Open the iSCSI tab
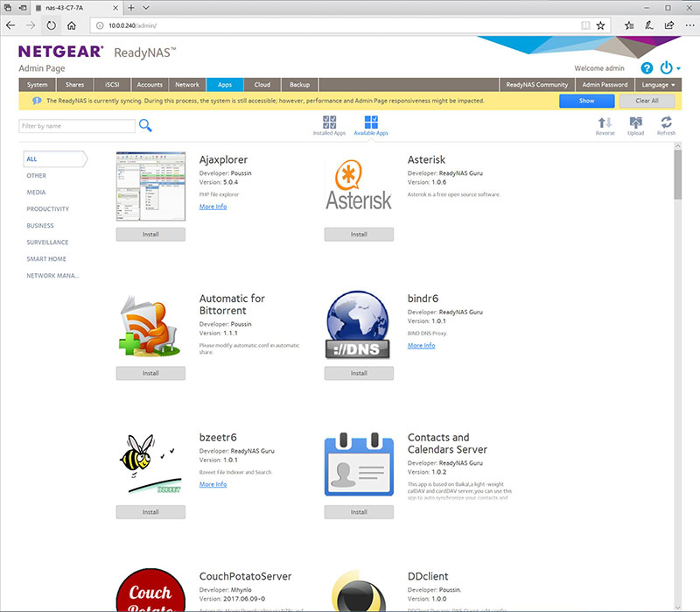This screenshot has width=700, height=612. pyautogui.click(x=112, y=84)
